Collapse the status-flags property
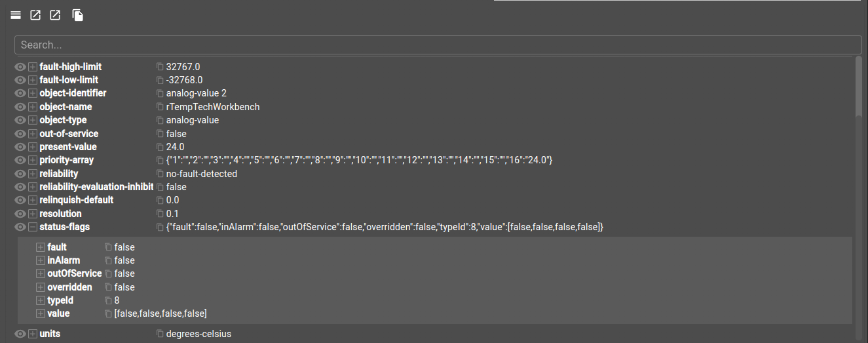Image resolution: width=868 pixels, height=343 pixels. [x=33, y=227]
